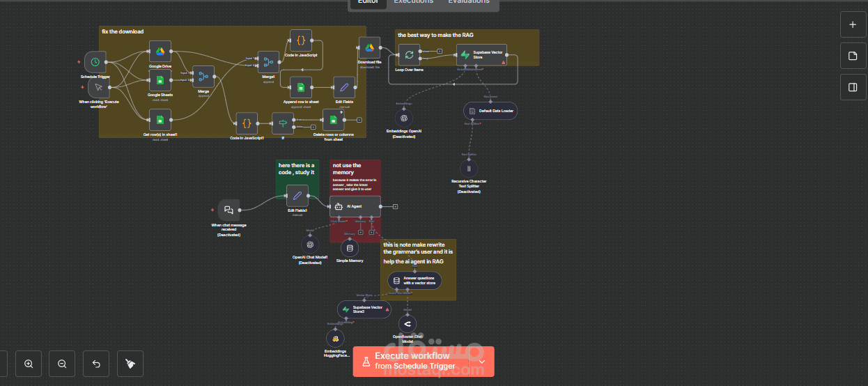
Task: Select the Recursive Character Text Splitter node
Action: point(469,168)
